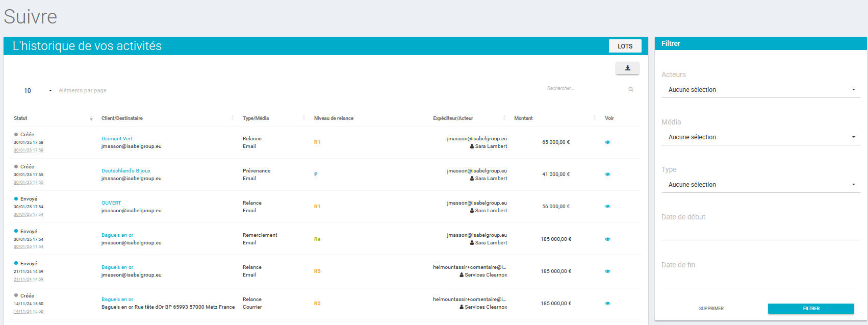The width and height of the screenshot is (868, 325).
Task: Click the Date de début field
Action: click(x=760, y=233)
